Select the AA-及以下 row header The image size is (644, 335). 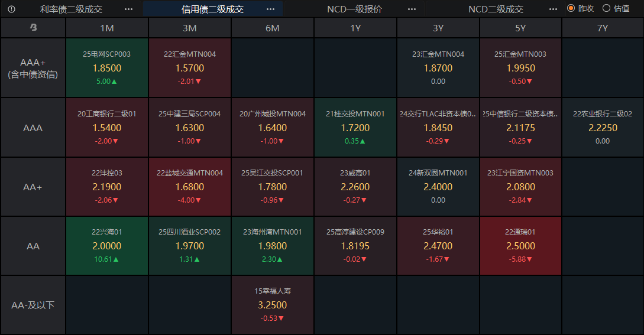tap(33, 305)
